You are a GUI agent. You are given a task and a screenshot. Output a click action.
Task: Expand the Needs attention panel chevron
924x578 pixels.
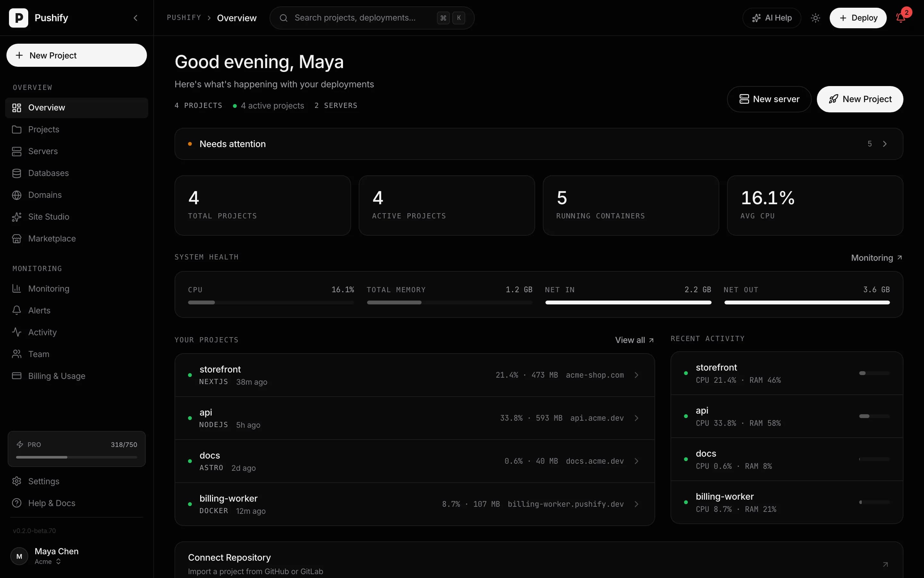tap(885, 144)
